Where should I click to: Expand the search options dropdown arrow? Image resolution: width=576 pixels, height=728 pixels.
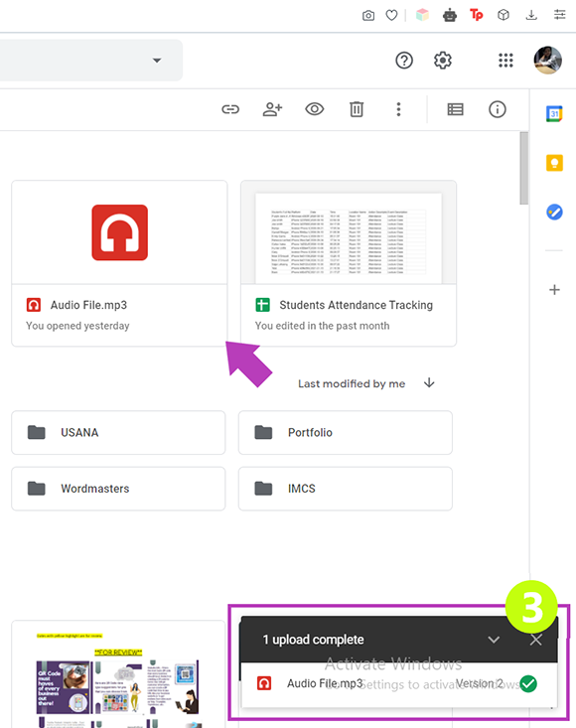coord(157,61)
